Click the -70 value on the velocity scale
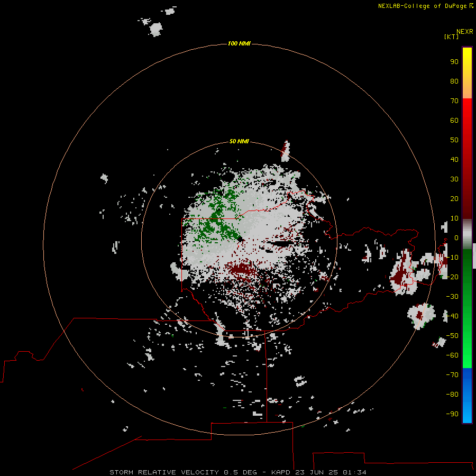Image resolution: width=476 pixels, height=476 pixels. coord(452,375)
